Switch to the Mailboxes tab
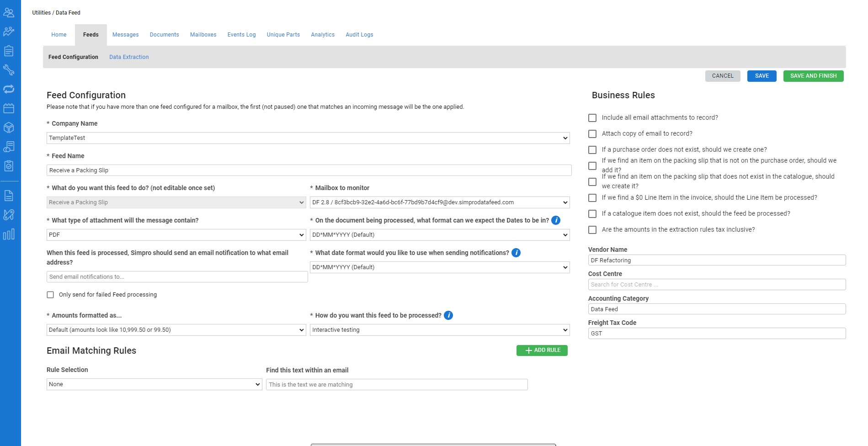 [x=203, y=35]
